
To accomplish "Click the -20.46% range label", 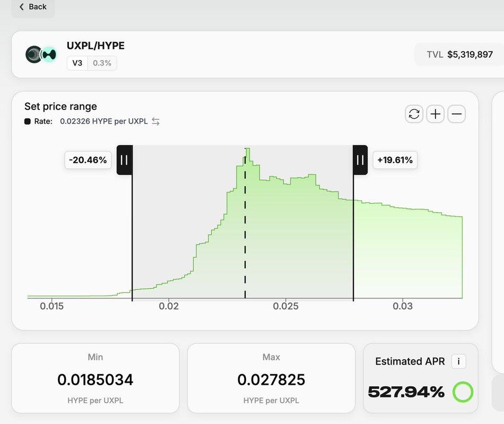I will click(x=88, y=160).
